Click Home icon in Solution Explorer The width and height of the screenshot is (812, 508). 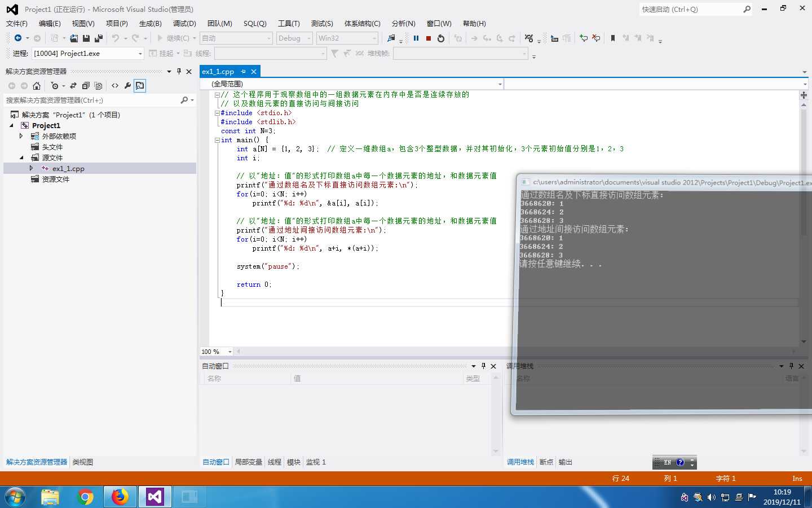(x=37, y=86)
